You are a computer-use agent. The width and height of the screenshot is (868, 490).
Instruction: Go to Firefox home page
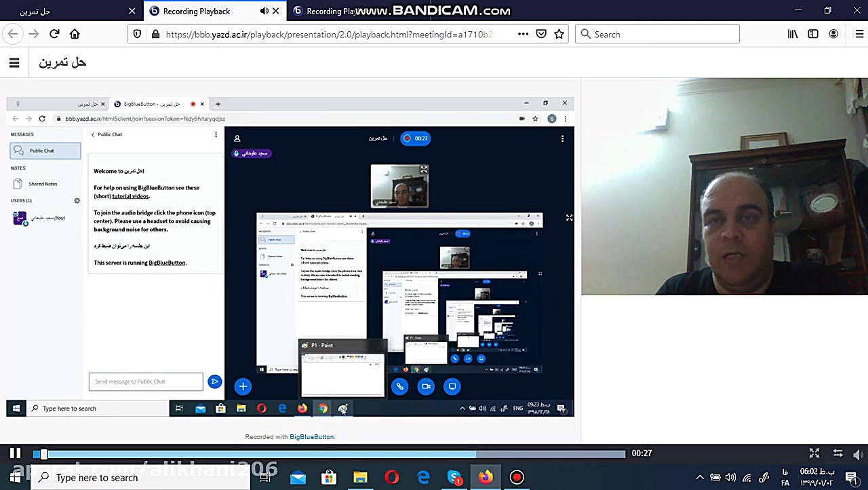(x=75, y=34)
